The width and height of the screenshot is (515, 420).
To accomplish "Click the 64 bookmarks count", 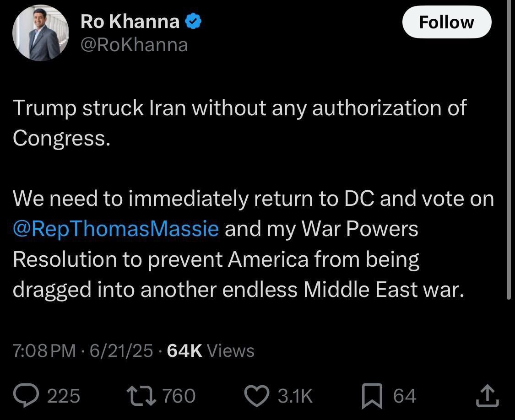I will click(x=405, y=396).
